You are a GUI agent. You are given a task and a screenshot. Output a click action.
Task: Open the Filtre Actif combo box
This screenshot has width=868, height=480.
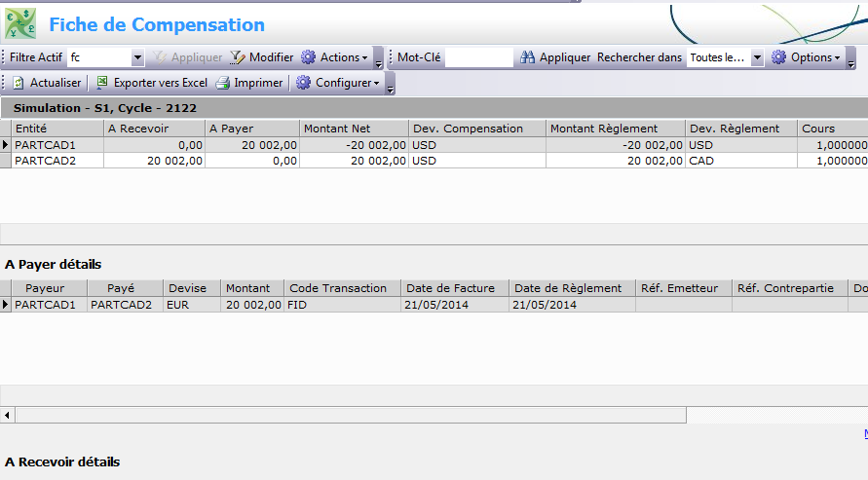coord(137,58)
